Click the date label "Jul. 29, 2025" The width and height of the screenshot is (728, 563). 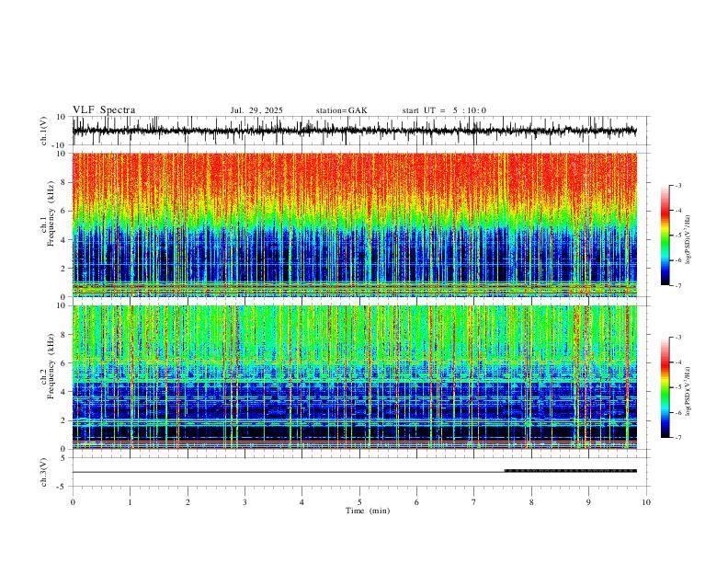pyautogui.click(x=256, y=110)
